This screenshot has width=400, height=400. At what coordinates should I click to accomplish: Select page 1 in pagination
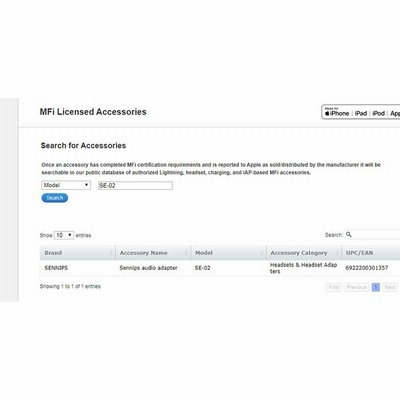point(376,287)
